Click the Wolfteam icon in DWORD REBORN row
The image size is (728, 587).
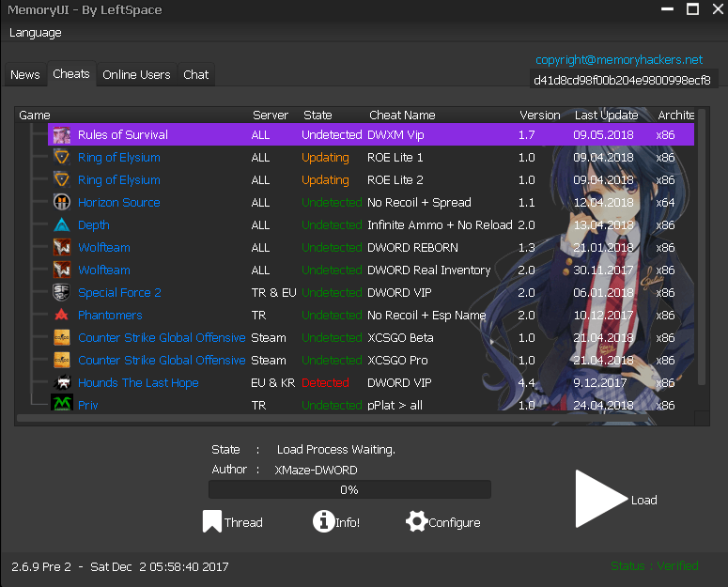[62, 247]
